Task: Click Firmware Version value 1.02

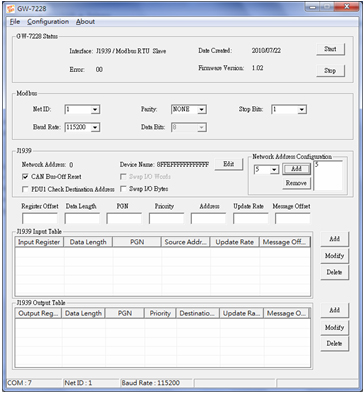Action: tap(257, 68)
